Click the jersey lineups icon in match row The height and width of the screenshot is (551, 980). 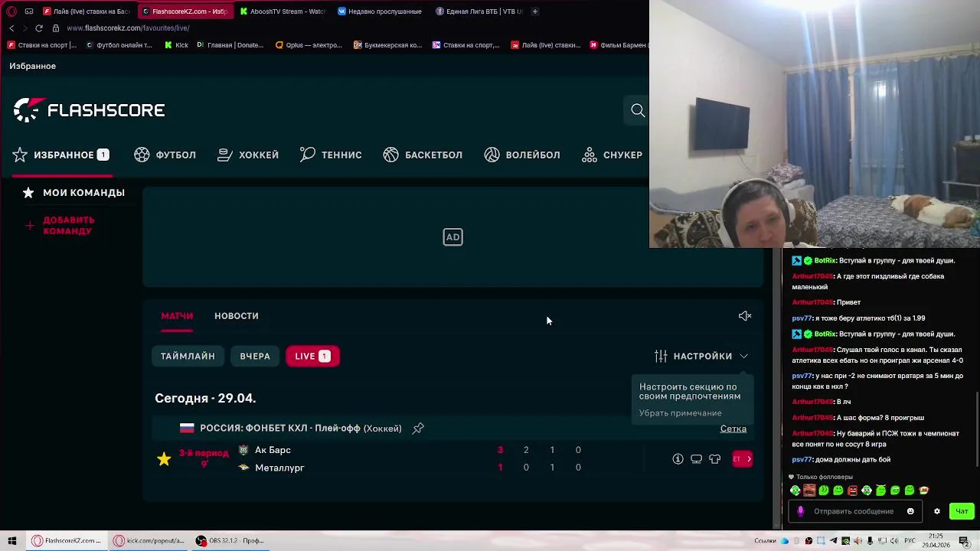[714, 459]
